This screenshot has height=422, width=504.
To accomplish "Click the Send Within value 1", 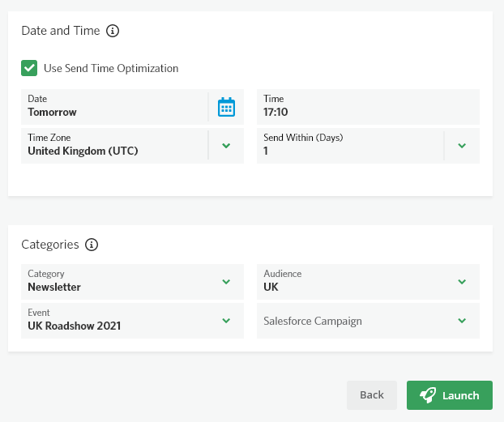I will click(x=266, y=151).
